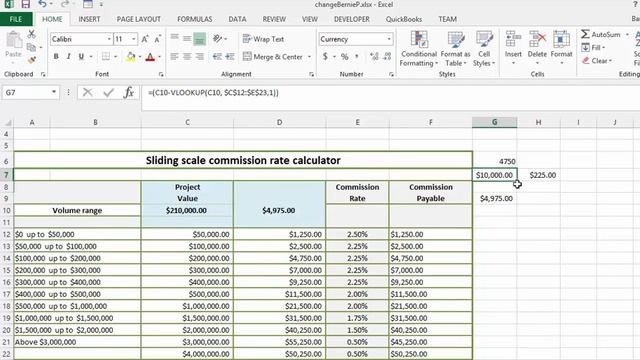Toggle Bold formatting
The image size is (640, 360).
(x=56, y=57)
